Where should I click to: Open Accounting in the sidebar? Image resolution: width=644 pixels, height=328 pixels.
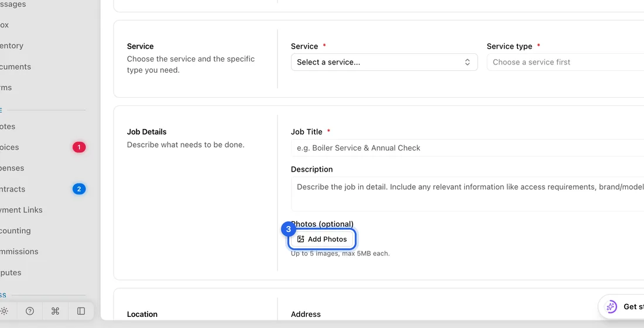(15, 231)
